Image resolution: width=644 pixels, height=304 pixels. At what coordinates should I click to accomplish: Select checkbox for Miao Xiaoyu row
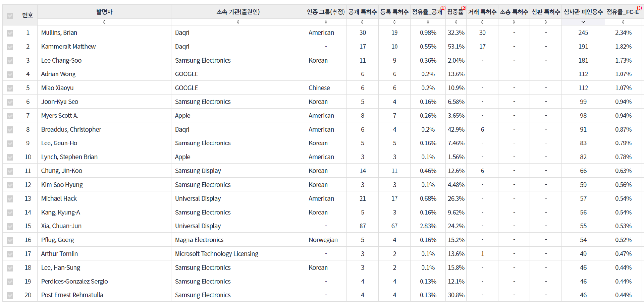[x=10, y=88]
